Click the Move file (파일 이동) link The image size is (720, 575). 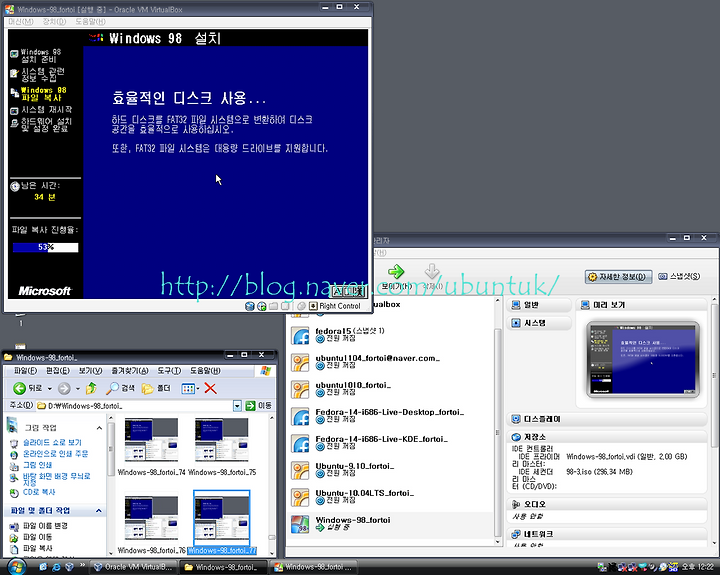[38, 537]
